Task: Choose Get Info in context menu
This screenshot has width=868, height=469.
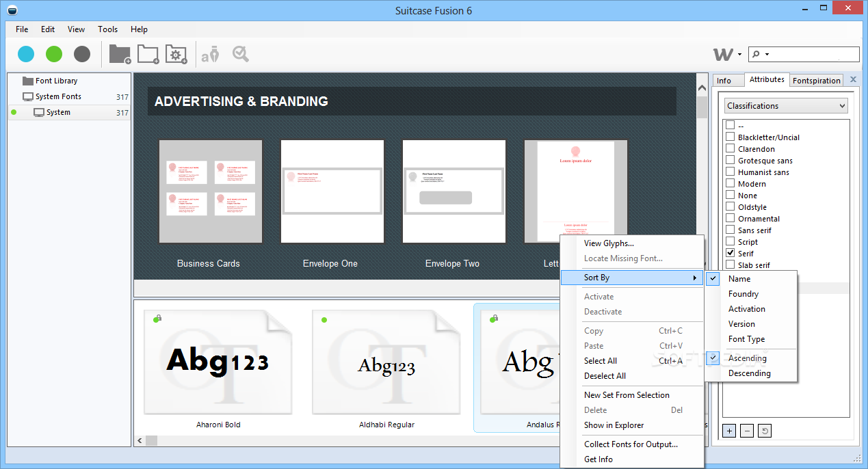Action: pos(632,459)
